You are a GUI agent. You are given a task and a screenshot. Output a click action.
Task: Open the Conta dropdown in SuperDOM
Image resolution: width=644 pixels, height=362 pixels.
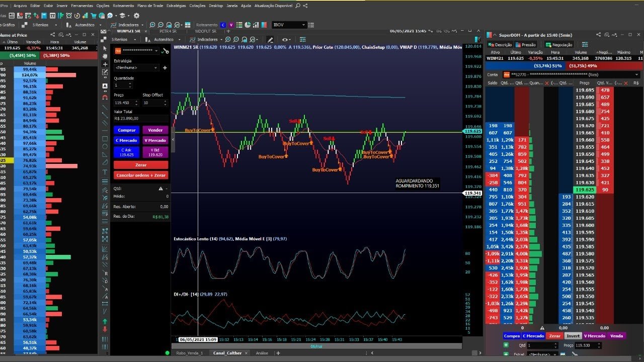571,74
